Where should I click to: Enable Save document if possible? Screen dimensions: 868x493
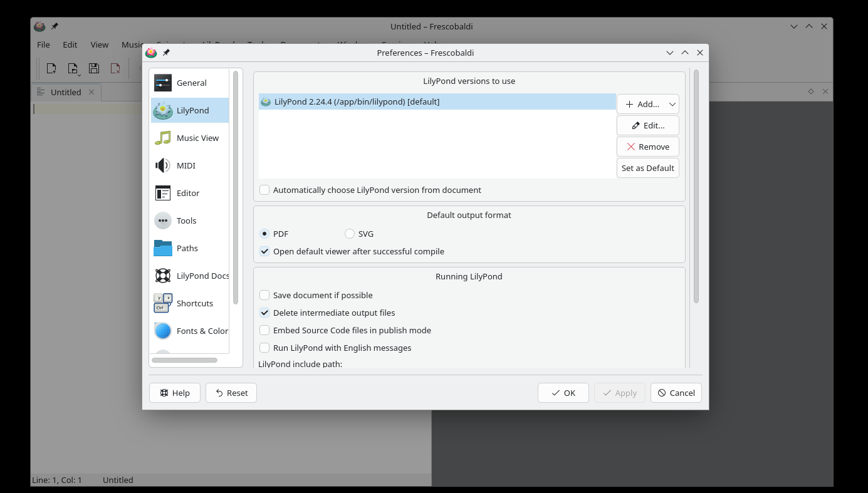point(264,295)
